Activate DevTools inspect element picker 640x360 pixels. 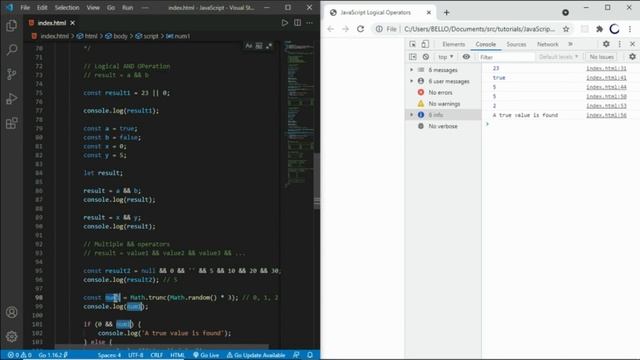pyautogui.click(x=413, y=44)
